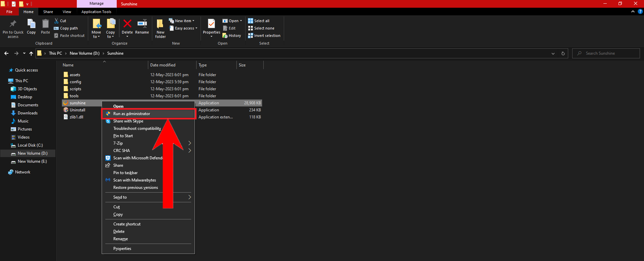Select the Uninstall application
This screenshot has height=261, width=644.
pyautogui.click(x=77, y=110)
